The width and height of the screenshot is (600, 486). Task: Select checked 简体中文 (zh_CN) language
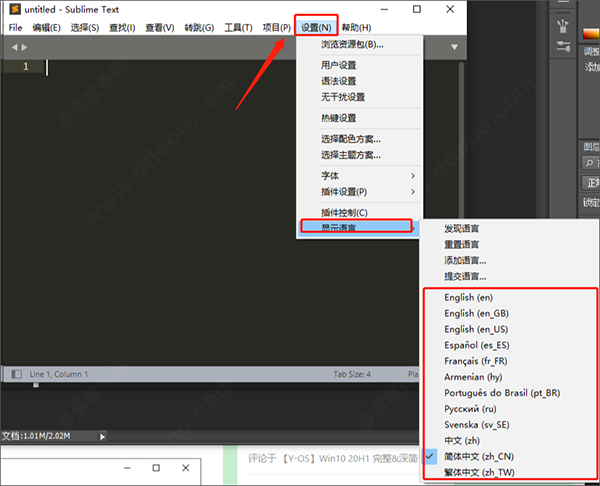click(x=509, y=457)
